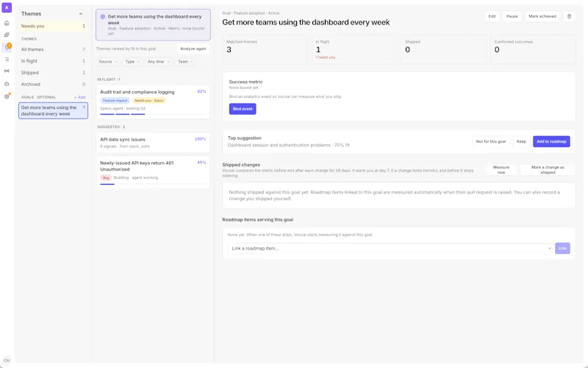The width and height of the screenshot is (588, 368).
Task: Collapse the Themes panel with double chevron
Action: pyautogui.click(x=81, y=13)
